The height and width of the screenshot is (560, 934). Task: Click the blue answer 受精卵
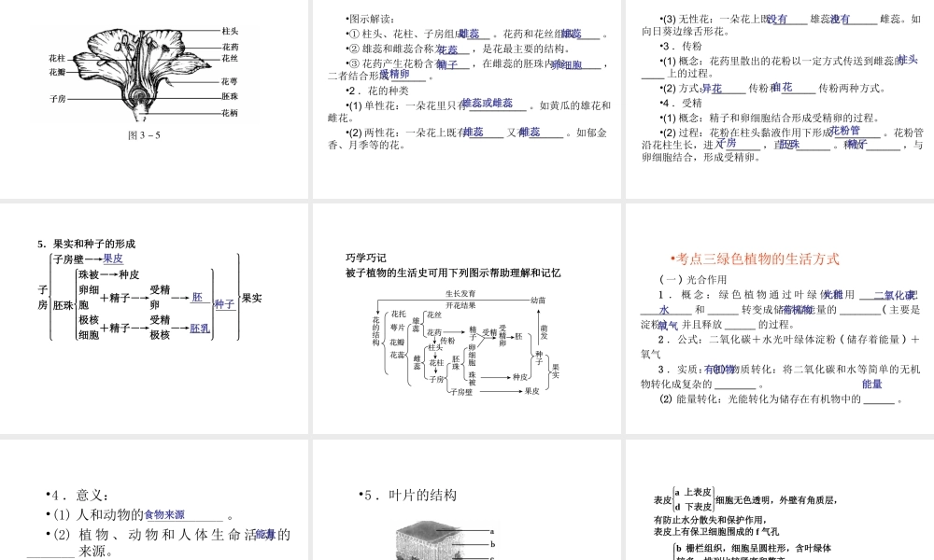(x=395, y=74)
